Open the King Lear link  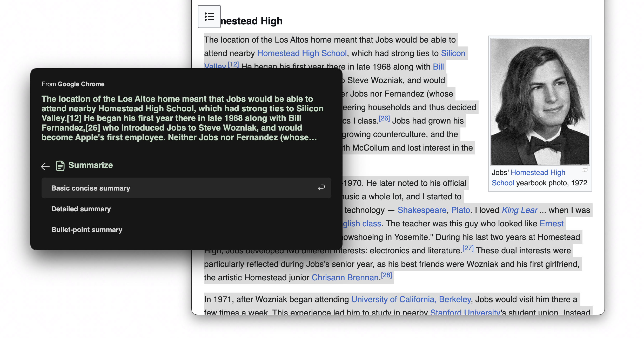(519, 210)
